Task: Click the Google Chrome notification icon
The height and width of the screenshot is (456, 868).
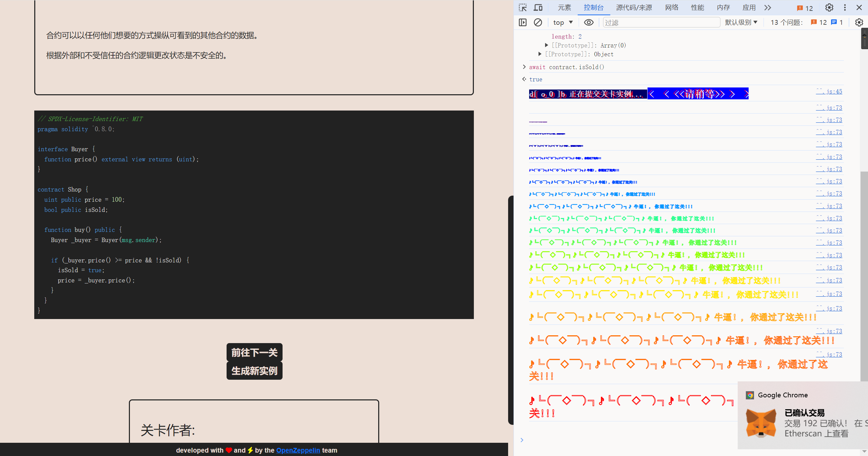Action: (750, 395)
